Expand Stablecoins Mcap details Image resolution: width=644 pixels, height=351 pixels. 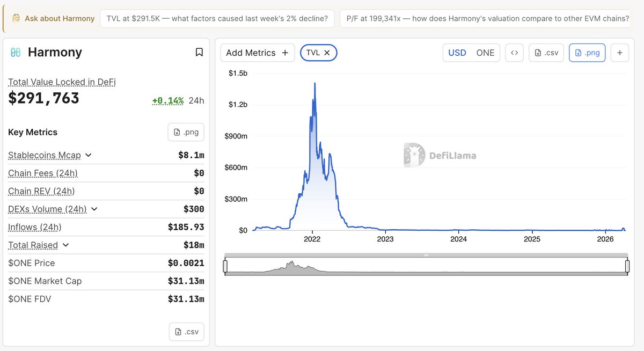point(89,155)
